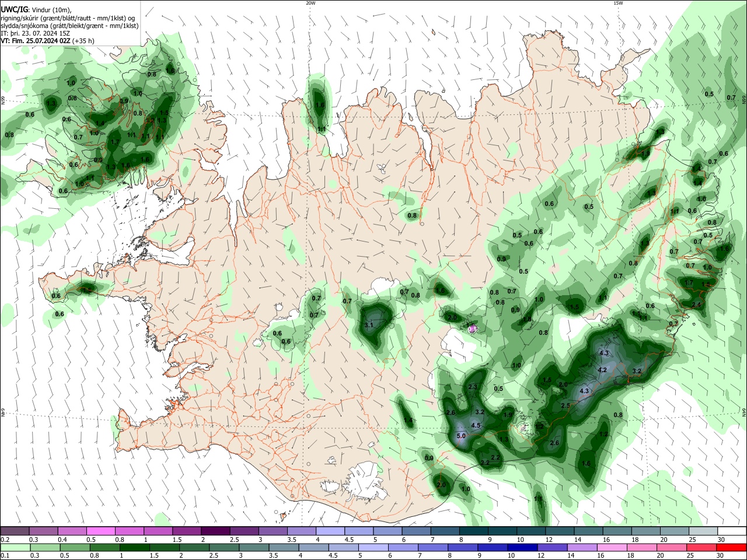Click the 'UWC/IG: Vindur (10m)' title text
Image resolution: width=747 pixels, height=560 pixels.
coord(36,10)
